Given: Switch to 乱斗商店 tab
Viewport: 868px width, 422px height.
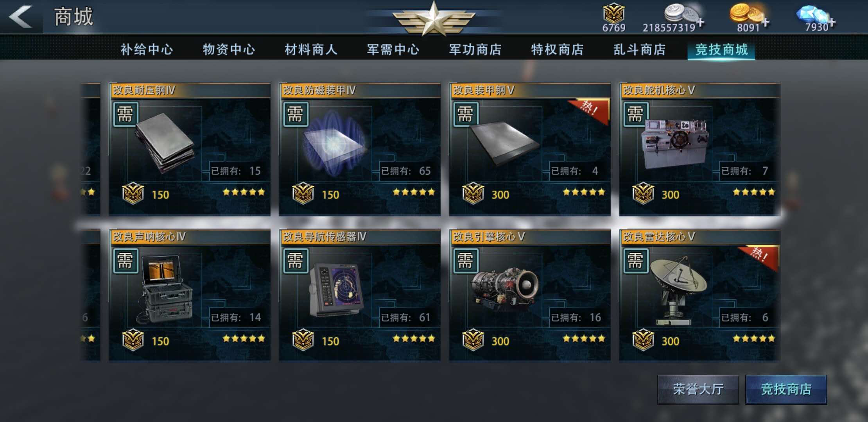Looking at the screenshot, I should point(639,50).
